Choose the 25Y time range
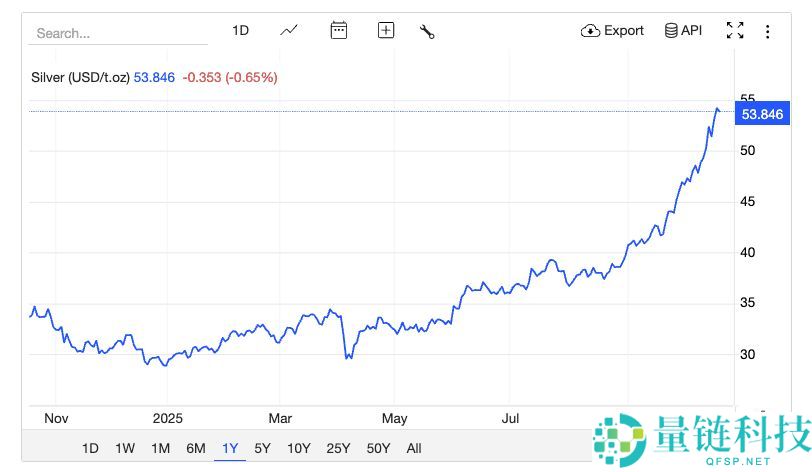 click(338, 448)
